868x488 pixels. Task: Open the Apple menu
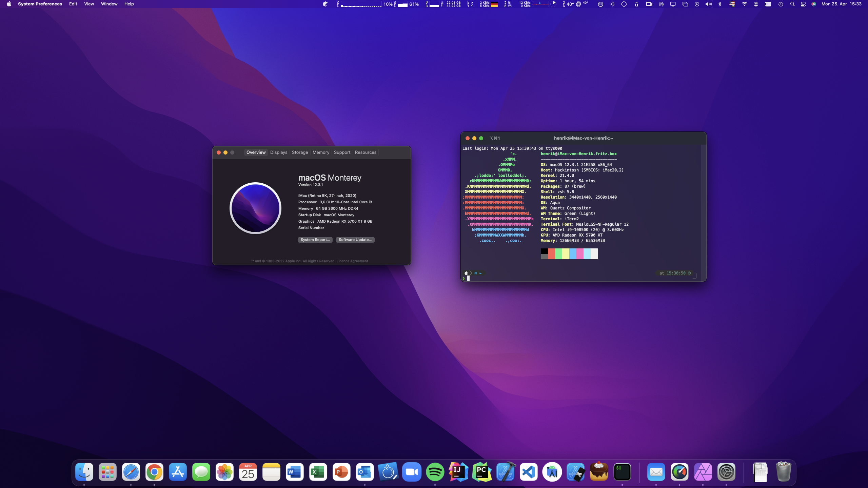[9, 4]
